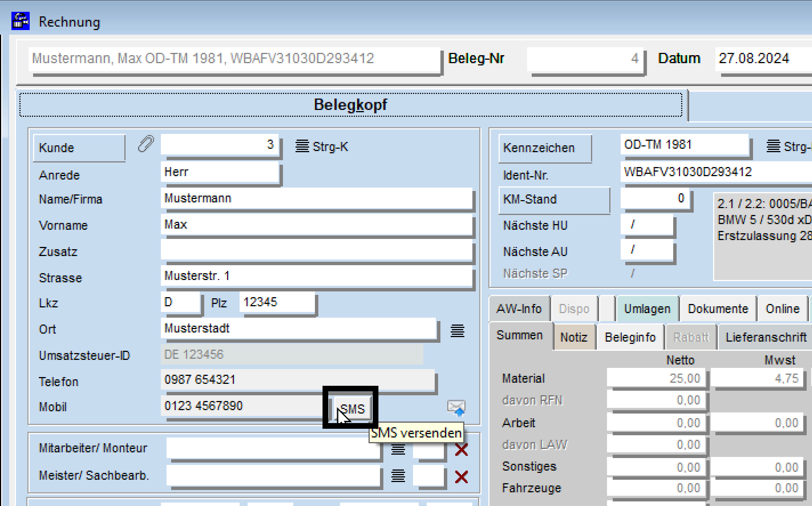This screenshot has height=506, width=812.
Task: Click the Fahrzeuge Netto value field
Action: point(656,488)
